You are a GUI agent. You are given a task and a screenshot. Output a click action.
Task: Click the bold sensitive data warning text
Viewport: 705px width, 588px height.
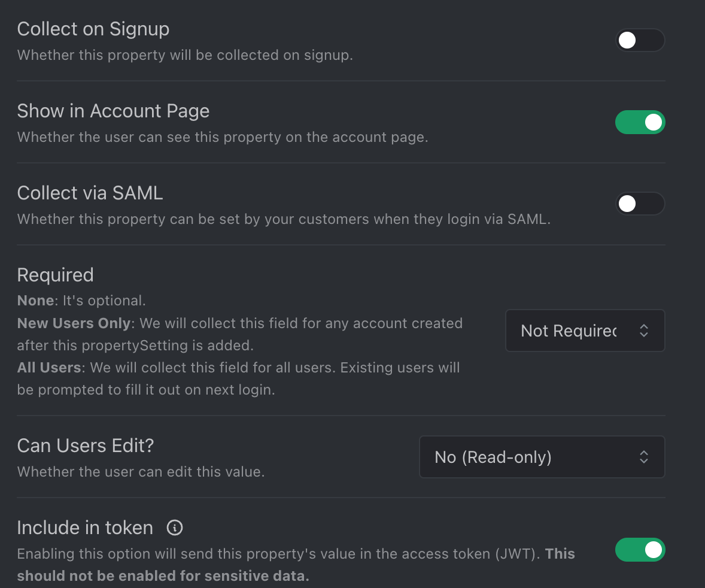click(x=296, y=565)
